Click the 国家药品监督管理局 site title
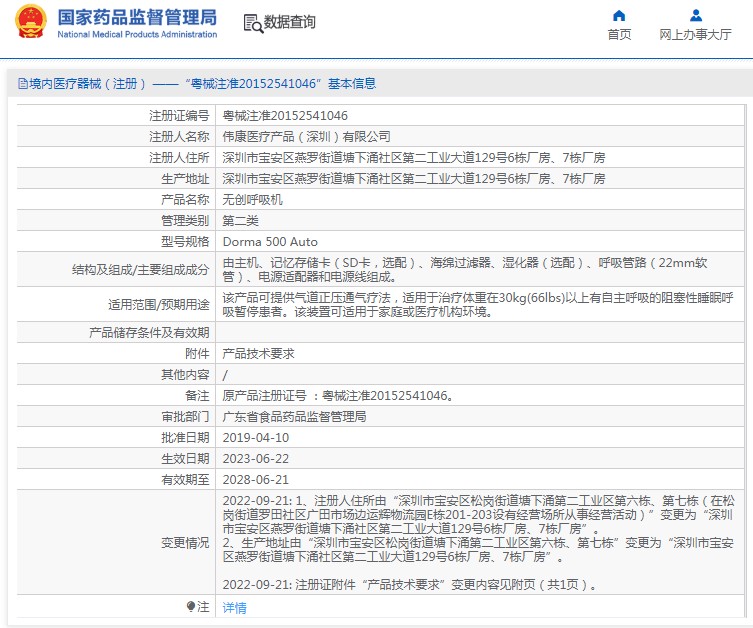Viewport: 753px width, 628px height. (137, 17)
